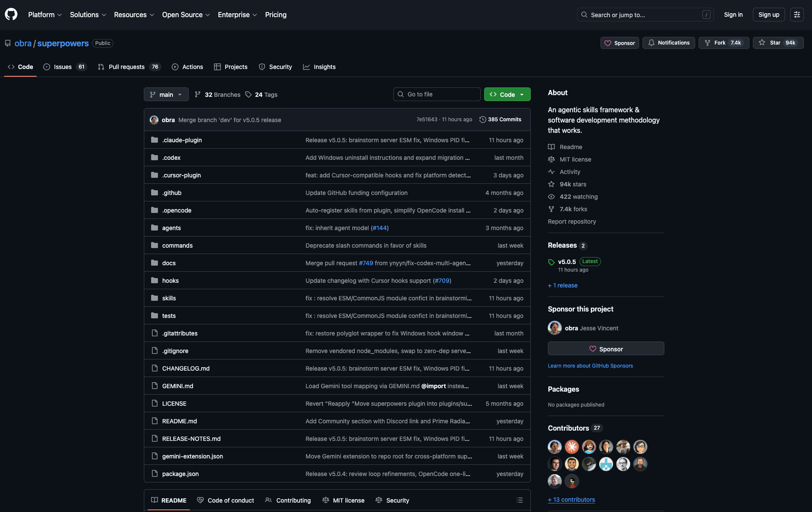Image resolution: width=812 pixels, height=512 pixels.
Task: Select the bottom MIT license tab
Action: pyautogui.click(x=343, y=500)
